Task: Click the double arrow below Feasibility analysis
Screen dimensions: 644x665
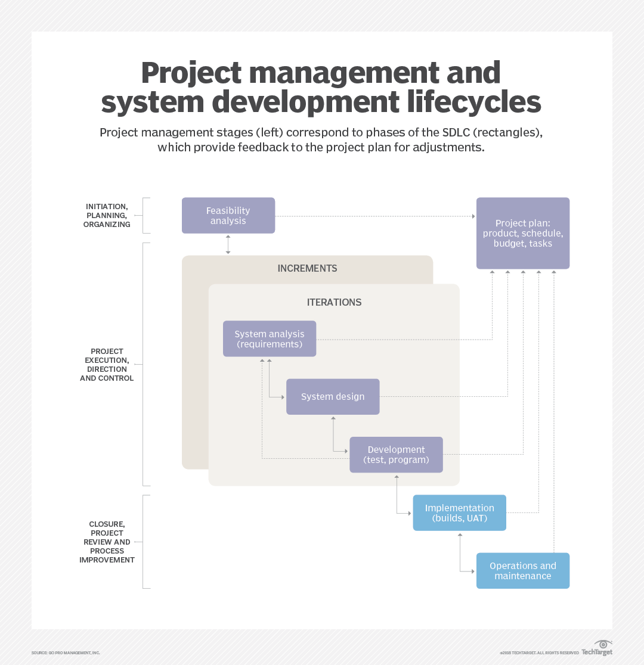Action: 228,244
